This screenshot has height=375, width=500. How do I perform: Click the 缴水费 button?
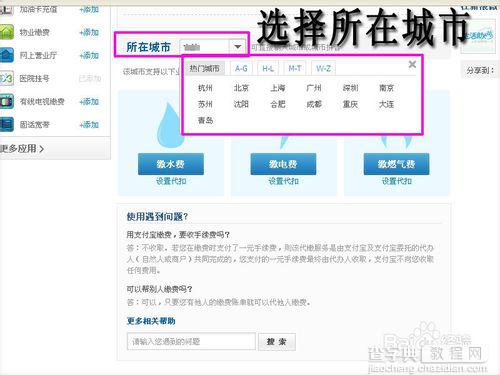click(171, 164)
